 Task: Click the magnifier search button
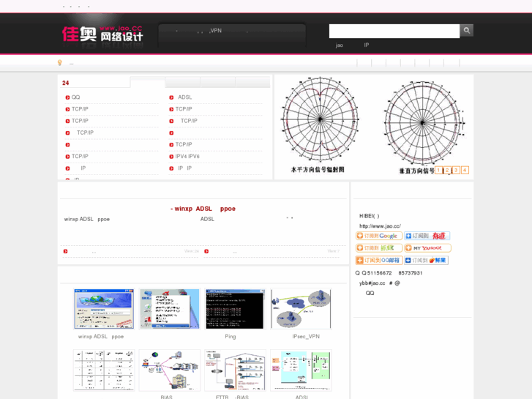pos(467,31)
